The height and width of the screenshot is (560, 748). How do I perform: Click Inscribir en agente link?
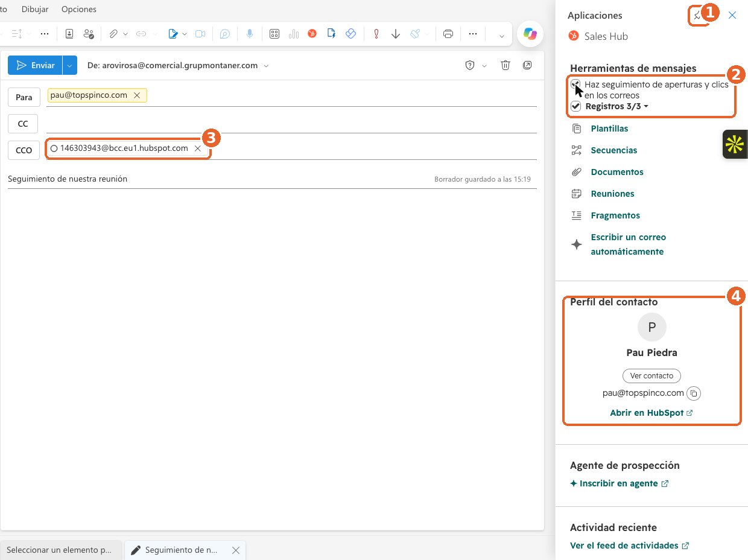coord(620,483)
